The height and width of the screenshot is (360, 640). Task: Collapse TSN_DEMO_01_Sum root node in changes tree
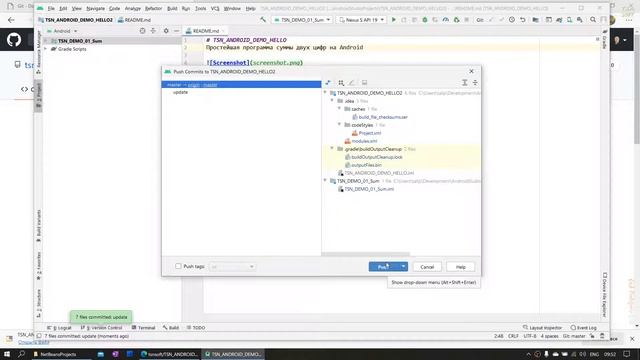pos(325,180)
